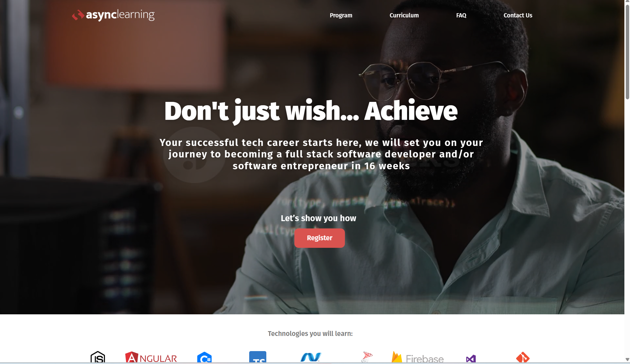Click the Visual Studio logo
The height and width of the screenshot is (364, 630).
[x=471, y=358]
